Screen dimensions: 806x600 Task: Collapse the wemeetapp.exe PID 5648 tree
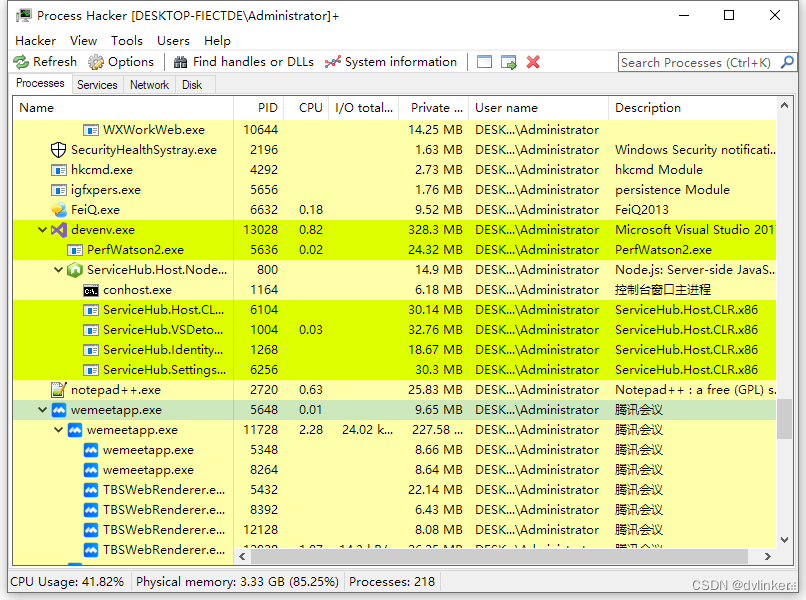[x=43, y=410]
